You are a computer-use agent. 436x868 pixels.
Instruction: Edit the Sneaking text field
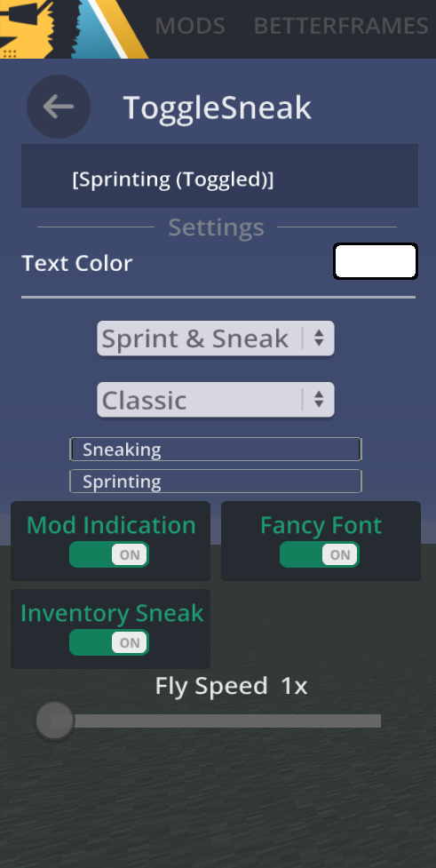click(x=216, y=449)
